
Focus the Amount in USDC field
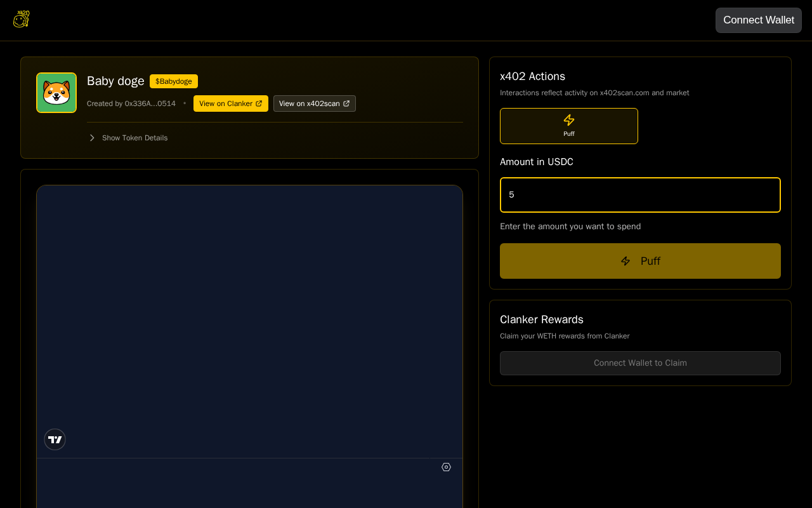point(640,195)
